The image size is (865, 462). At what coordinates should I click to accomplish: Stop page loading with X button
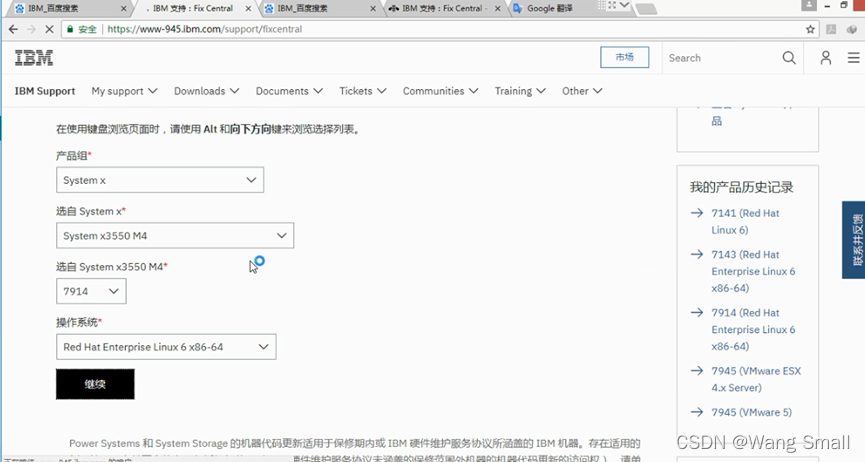49,29
